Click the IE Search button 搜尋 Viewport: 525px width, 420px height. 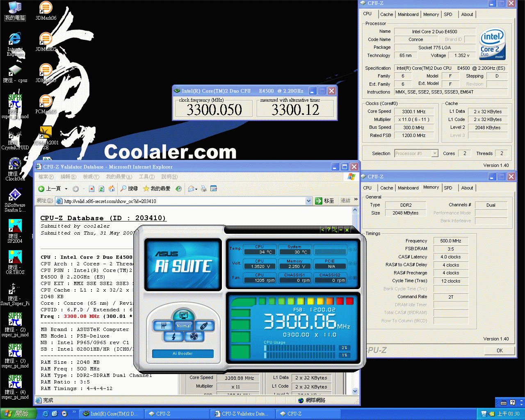point(129,189)
